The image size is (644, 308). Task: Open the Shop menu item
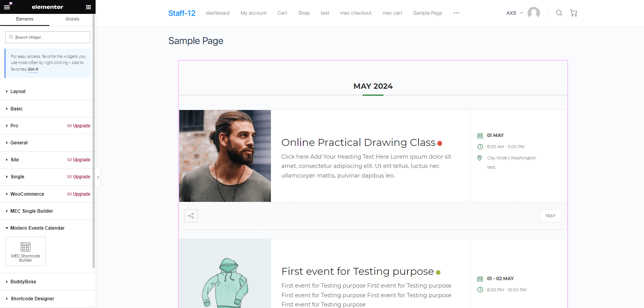(x=304, y=13)
